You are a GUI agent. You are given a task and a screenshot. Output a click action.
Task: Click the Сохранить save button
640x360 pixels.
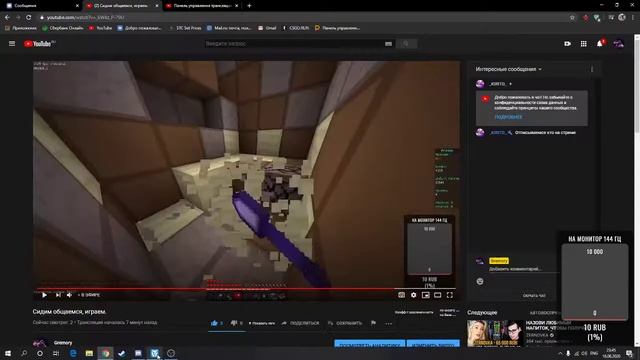coord(345,323)
